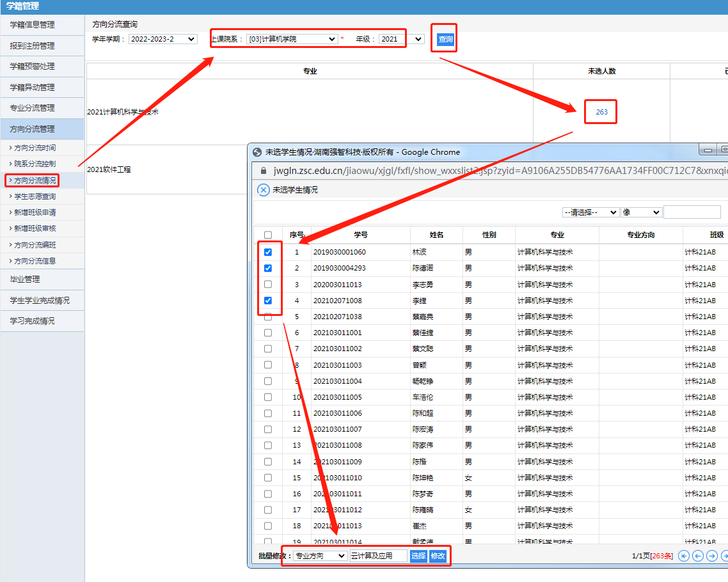Viewport: 728px width, 582px height.
Task: Open the 方向分流时间 submenu item
Action: click(35, 148)
